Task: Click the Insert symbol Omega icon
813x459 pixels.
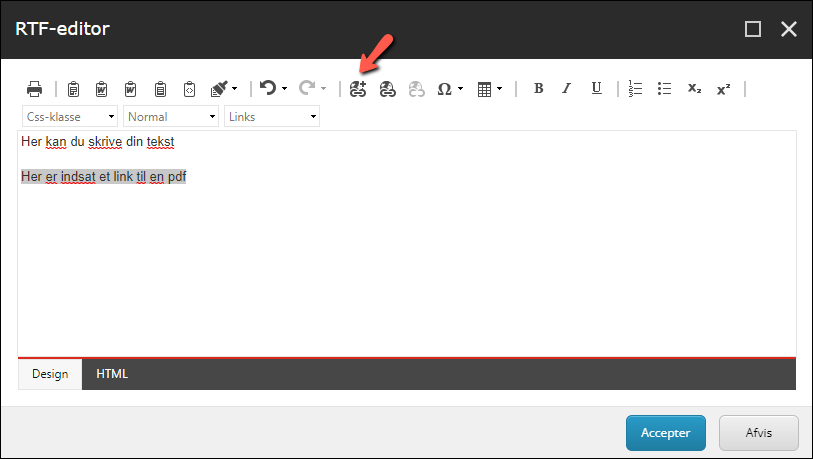Action: pyautogui.click(x=444, y=89)
